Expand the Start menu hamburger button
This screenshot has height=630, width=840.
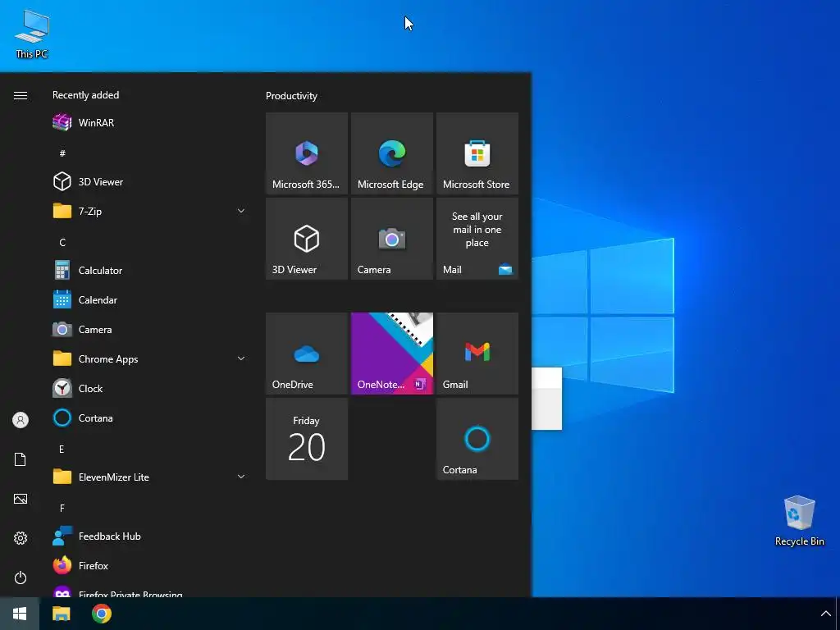pos(21,95)
